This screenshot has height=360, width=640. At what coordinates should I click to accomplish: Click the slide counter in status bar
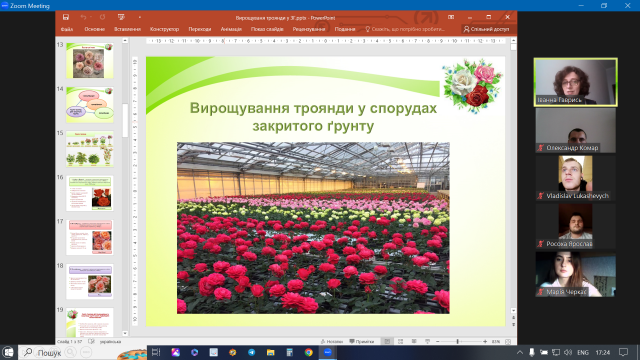pos(70,342)
